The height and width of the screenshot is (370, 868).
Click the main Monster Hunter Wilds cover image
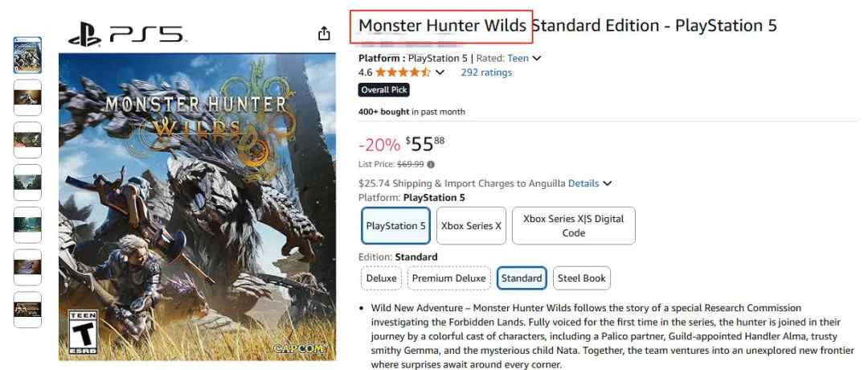(197, 207)
